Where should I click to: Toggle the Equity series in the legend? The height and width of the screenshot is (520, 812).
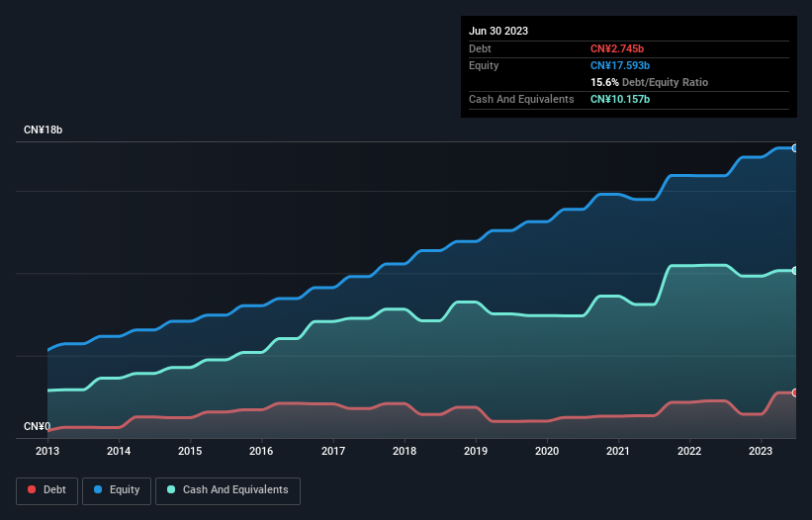click(x=117, y=490)
